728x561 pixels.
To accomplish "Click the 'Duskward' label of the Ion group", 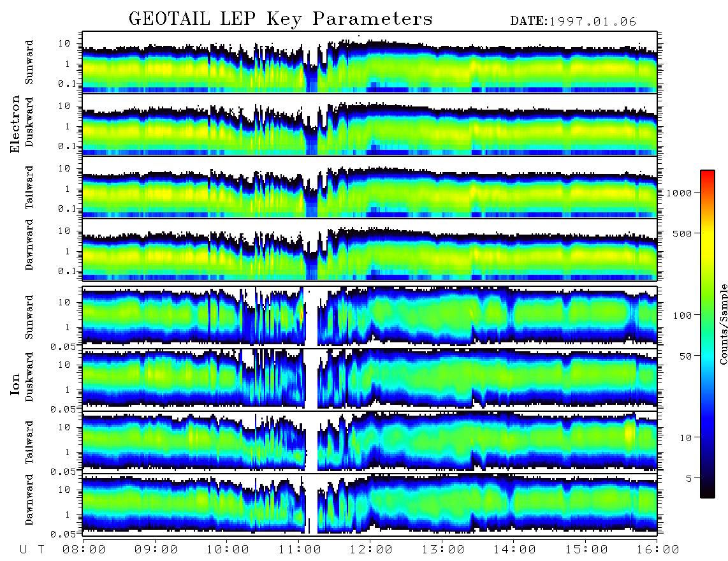I will [x=29, y=377].
